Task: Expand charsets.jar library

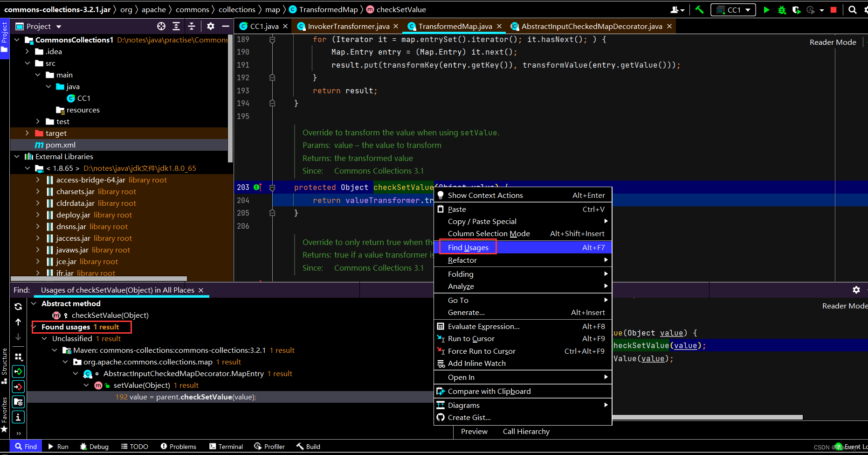Action: [38, 191]
